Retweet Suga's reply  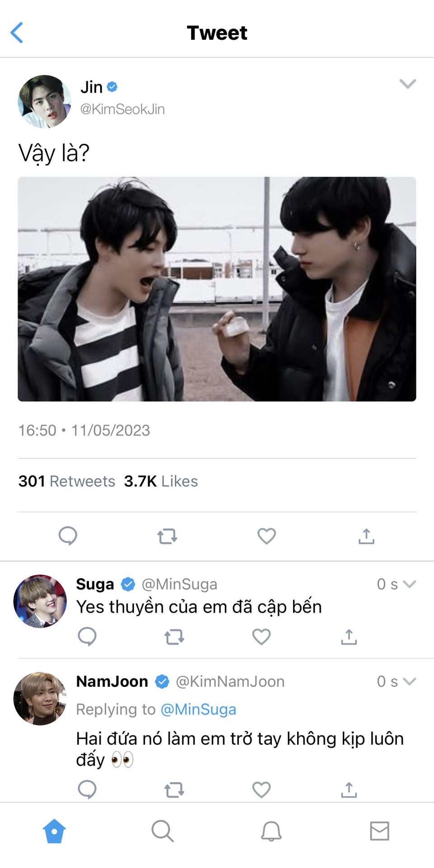coord(174,637)
